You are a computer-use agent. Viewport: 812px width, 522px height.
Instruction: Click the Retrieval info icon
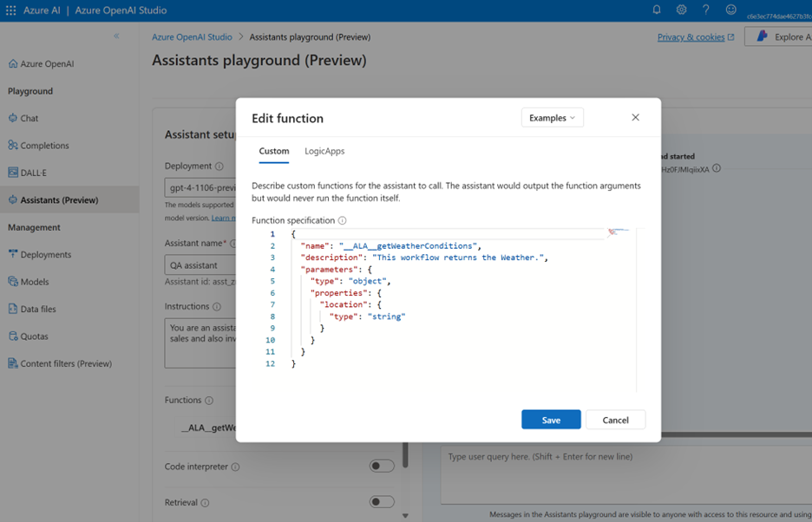(205, 503)
